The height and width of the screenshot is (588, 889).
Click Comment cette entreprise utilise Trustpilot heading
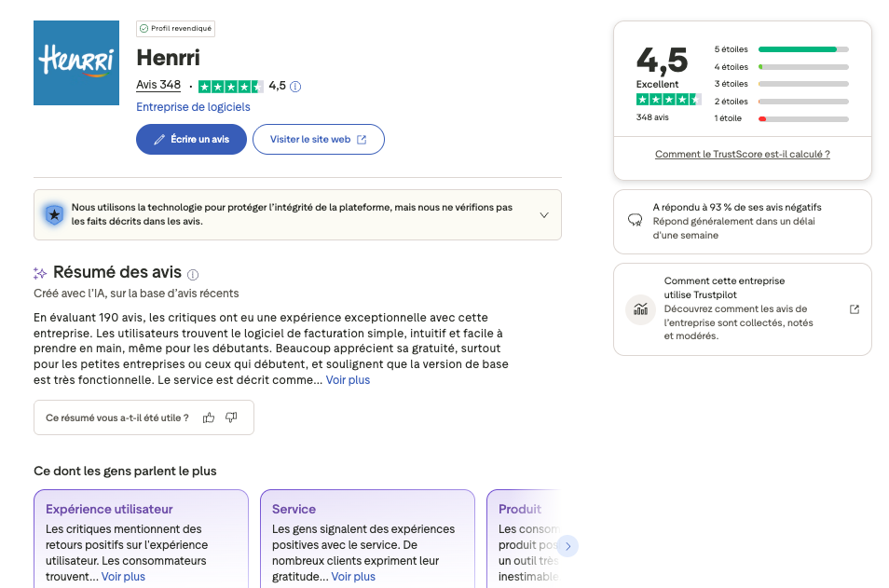[x=725, y=288]
